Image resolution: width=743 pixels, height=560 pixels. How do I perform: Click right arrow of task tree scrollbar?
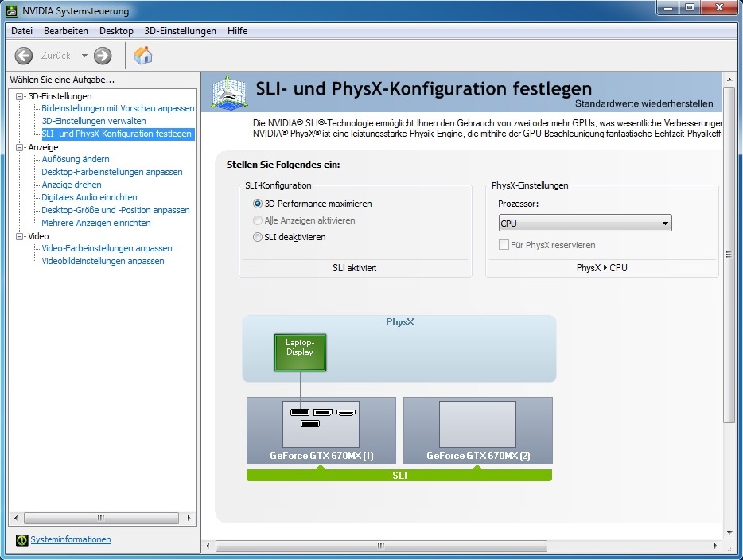(189, 519)
